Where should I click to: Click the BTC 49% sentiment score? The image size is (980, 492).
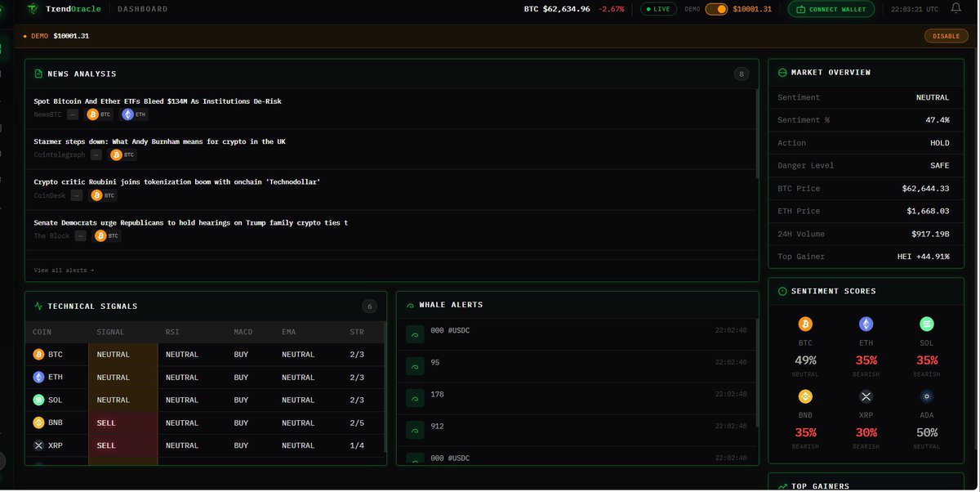pyautogui.click(x=805, y=360)
